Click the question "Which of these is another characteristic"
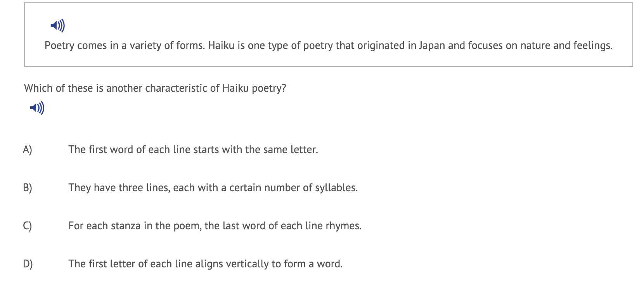 (155, 88)
